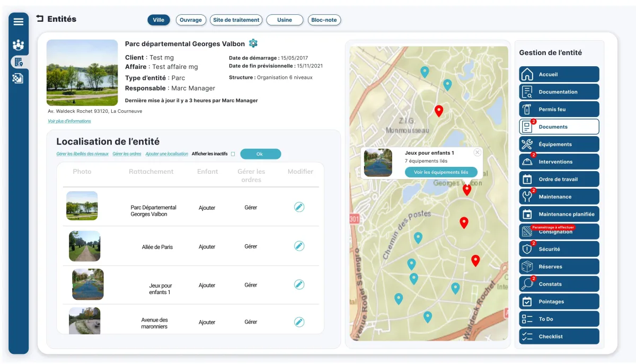This screenshot has height=364, width=636.
Task: Click the park photo thumbnail at top
Action: coord(82,73)
